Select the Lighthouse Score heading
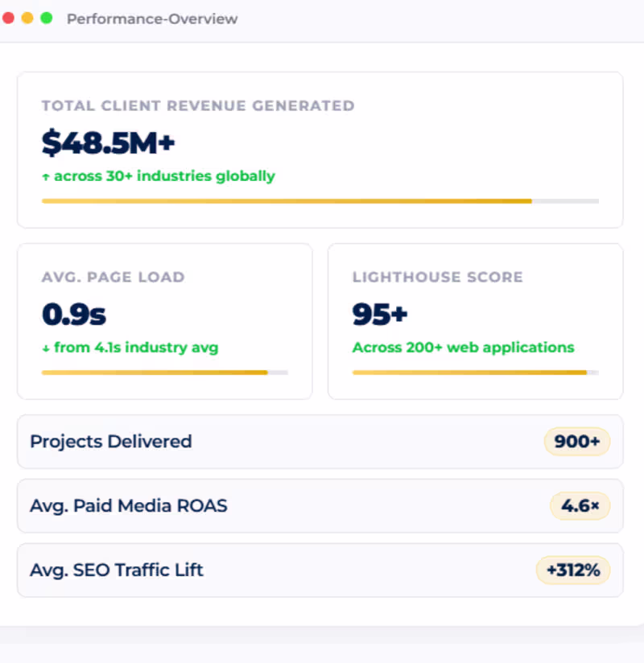 [x=437, y=277]
